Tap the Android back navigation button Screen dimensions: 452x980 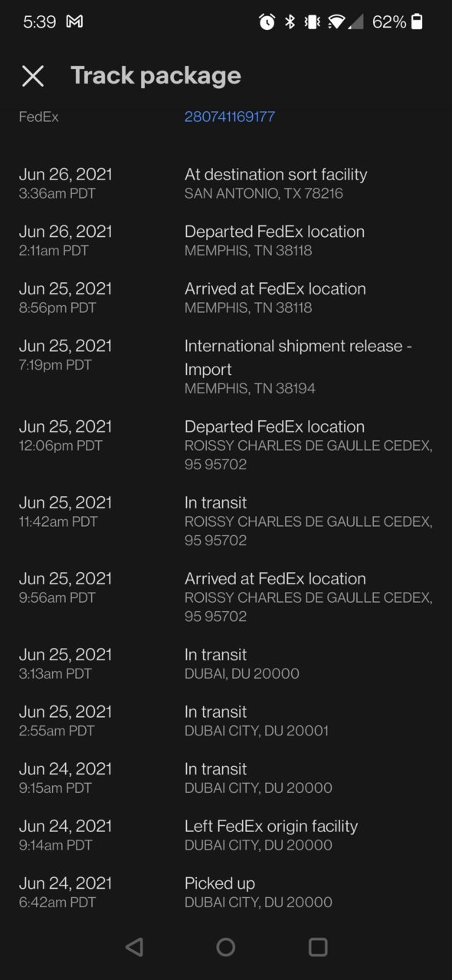click(x=134, y=947)
